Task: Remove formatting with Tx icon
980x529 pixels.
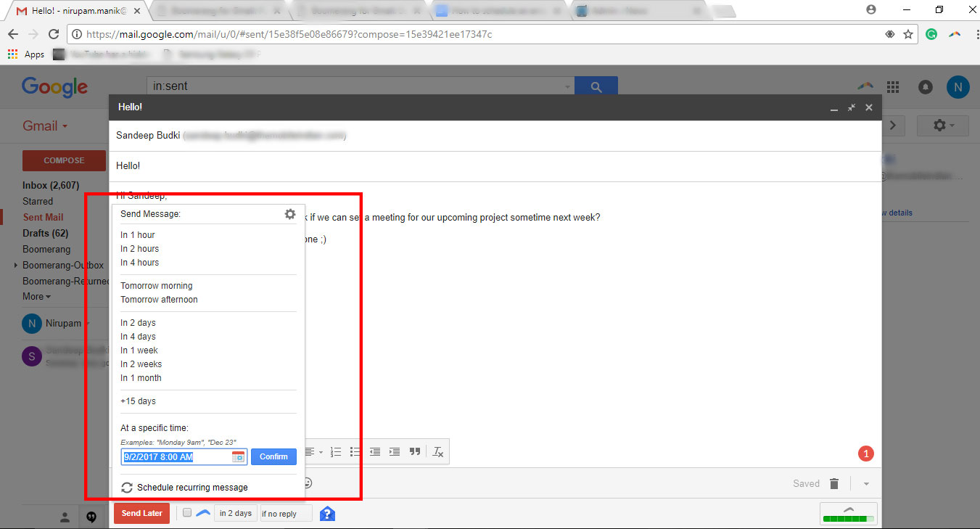Action: point(438,451)
